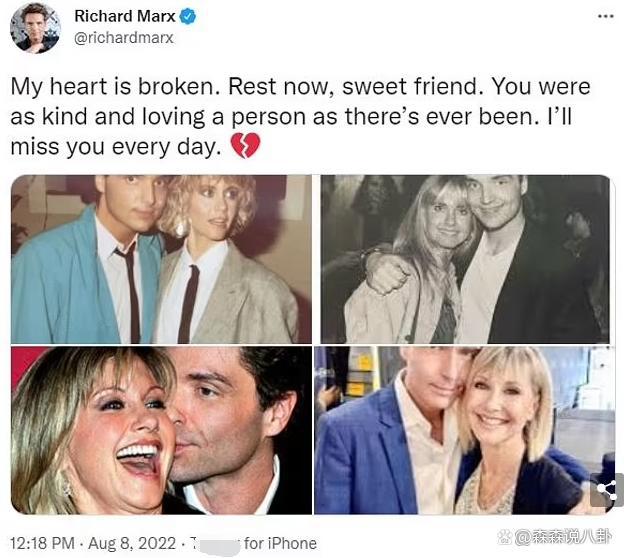624x558 pixels.
Task: Open the black-and-white photo
Action: 465,259
